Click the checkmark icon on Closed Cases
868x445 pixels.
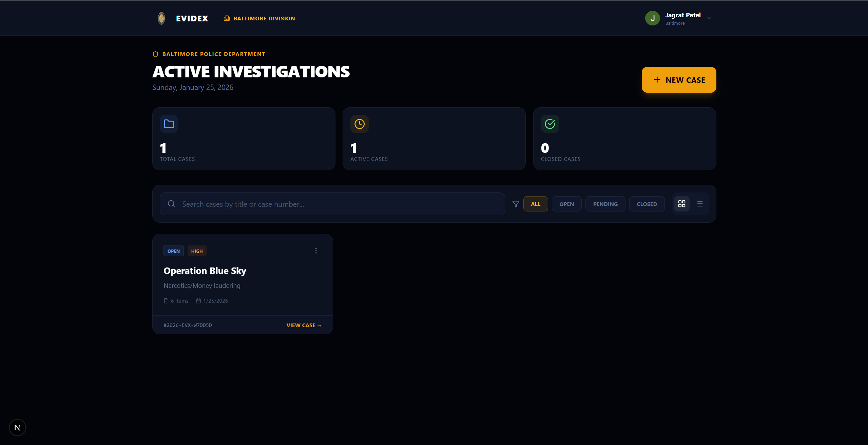[x=550, y=124]
